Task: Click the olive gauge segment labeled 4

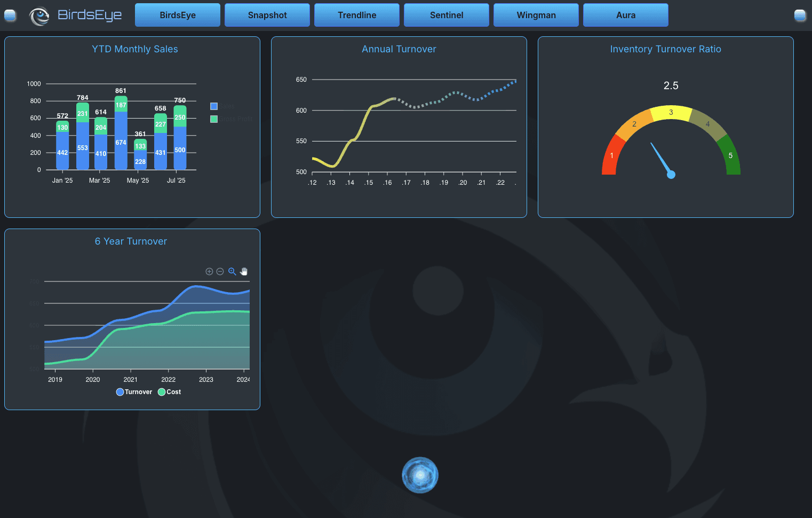Action: 708,124
